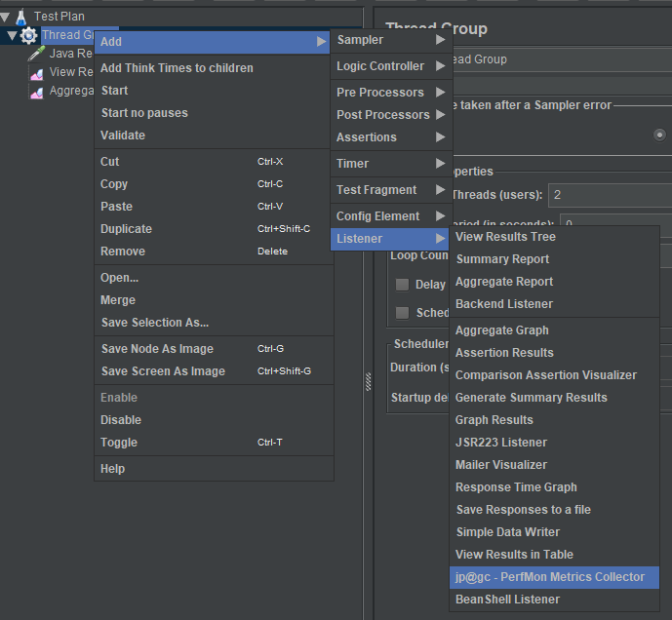Click the vertical split pane divider handle
Viewport: 672px width, 620px height.
coord(368,380)
